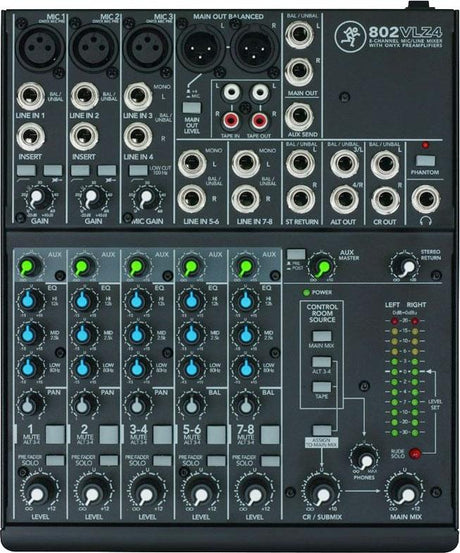Mute channel 1 with MUTE ALT 3-4
The image size is (460, 553).
click(x=55, y=434)
